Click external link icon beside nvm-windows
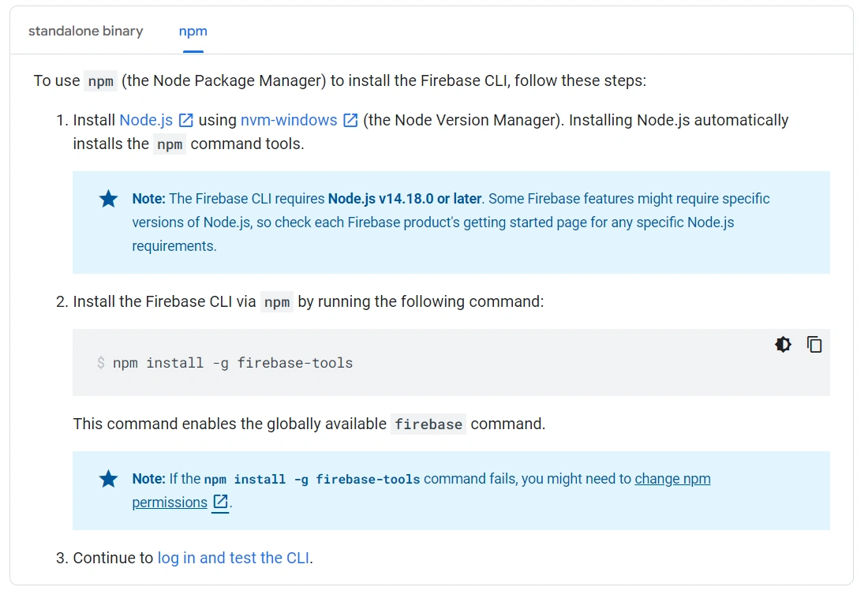 coord(351,120)
